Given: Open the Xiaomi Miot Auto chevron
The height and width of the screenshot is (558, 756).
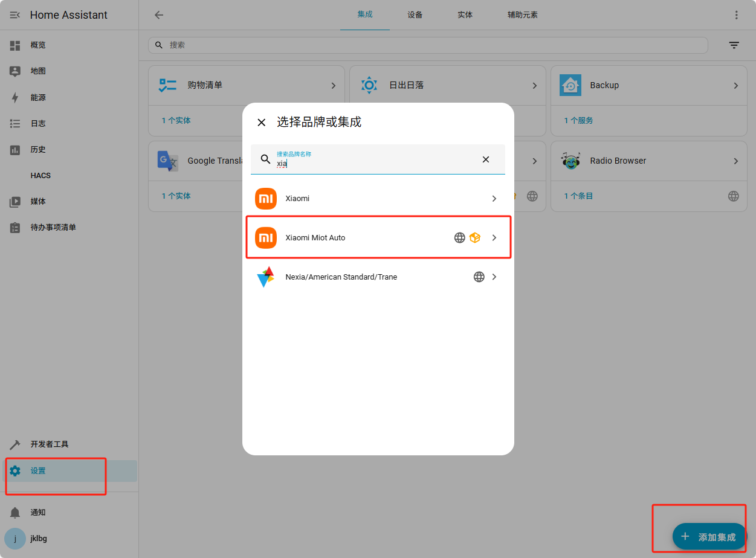Looking at the screenshot, I should 494,238.
